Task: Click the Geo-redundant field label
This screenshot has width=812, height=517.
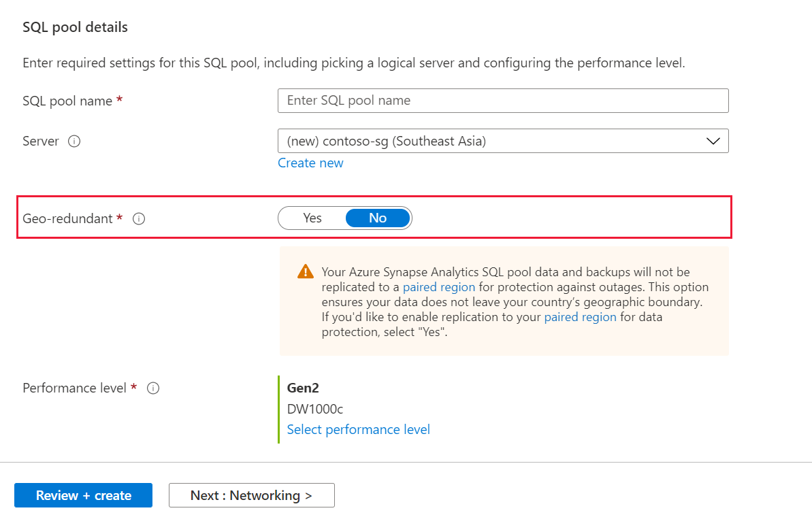Action: (68, 219)
